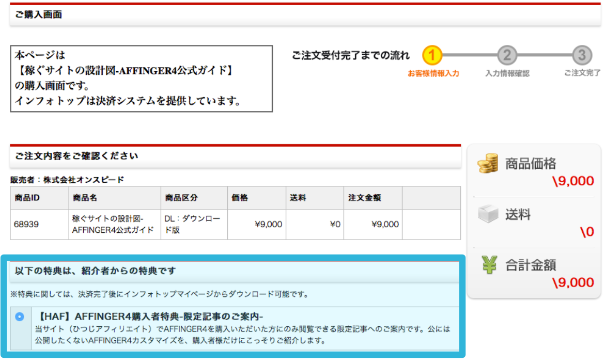Click the ご注文内容をご確認ください heading
605x364 pixels.
(76, 156)
